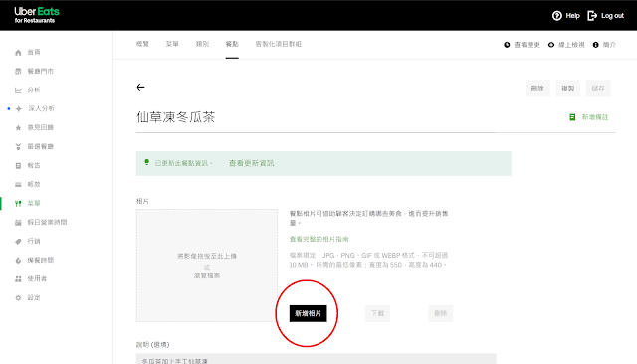Viewport: 637px width, 364px height.
Task: Click the green lightbulb icon in banner
Action: pos(146,162)
